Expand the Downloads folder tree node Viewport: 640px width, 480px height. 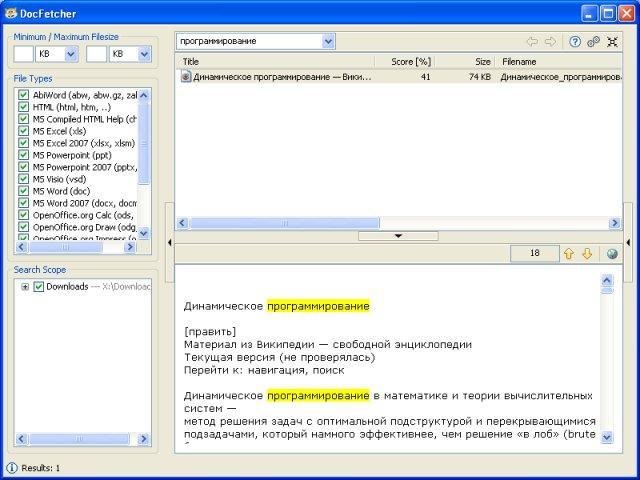pos(25,287)
